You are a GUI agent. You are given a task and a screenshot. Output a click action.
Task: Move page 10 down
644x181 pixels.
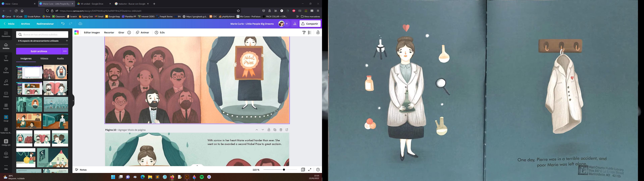tap(263, 130)
